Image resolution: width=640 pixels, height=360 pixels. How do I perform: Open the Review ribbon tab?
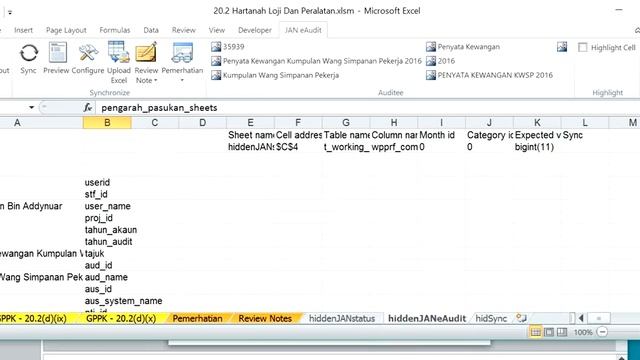pyautogui.click(x=184, y=30)
